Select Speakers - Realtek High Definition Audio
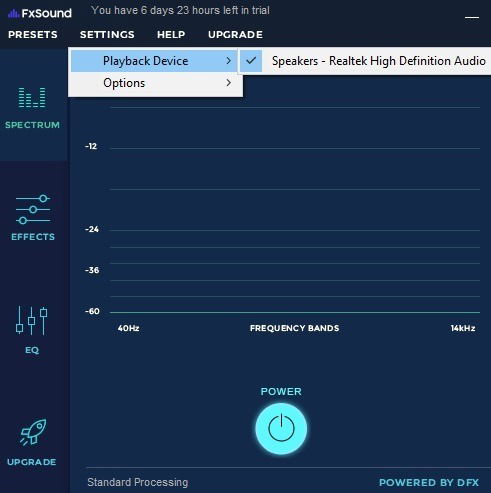This screenshot has width=491, height=493. (365, 61)
